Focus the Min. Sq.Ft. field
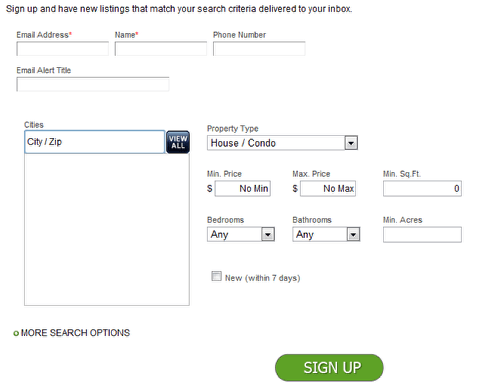This screenshot has height=383, width=480. 422,189
